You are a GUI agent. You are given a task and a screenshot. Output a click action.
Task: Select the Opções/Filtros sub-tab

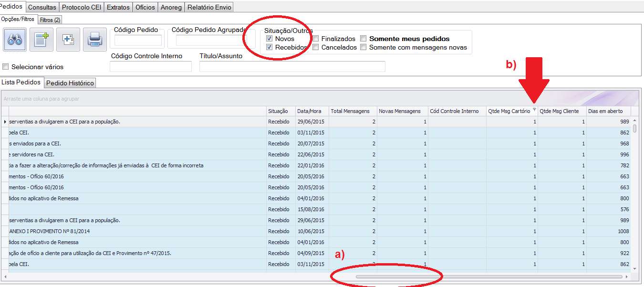tap(18, 20)
